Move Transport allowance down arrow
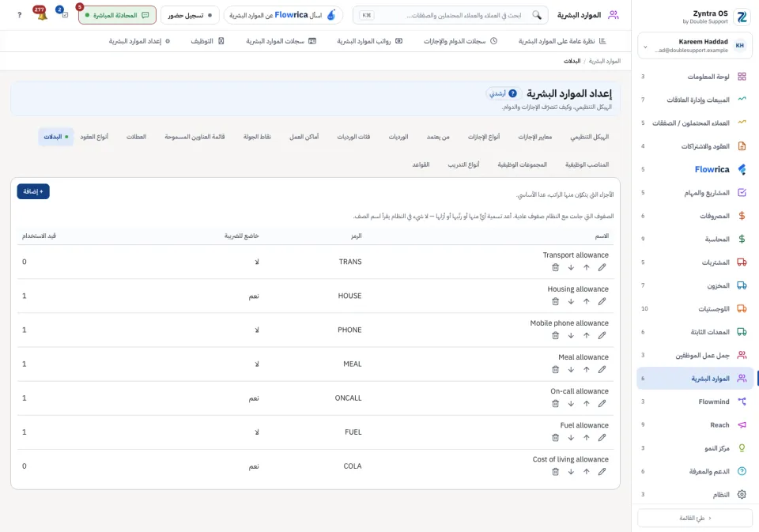 pyautogui.click(x=571, y=267)
